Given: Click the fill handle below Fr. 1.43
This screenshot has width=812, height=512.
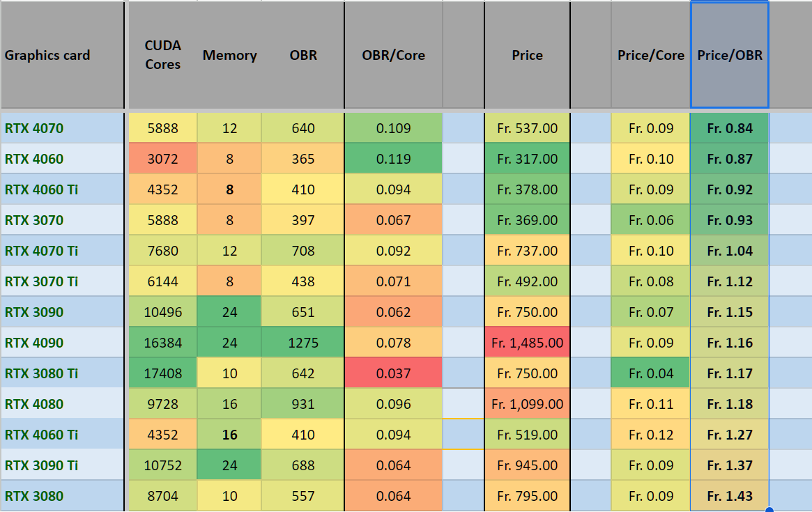Looking at the screenshot, I should [x=769, y=509].
